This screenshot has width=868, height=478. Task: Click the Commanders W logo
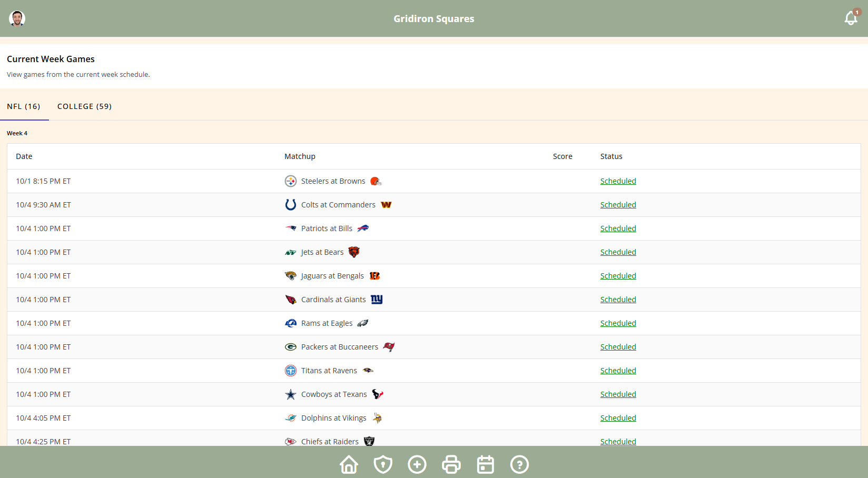[386, 205]
